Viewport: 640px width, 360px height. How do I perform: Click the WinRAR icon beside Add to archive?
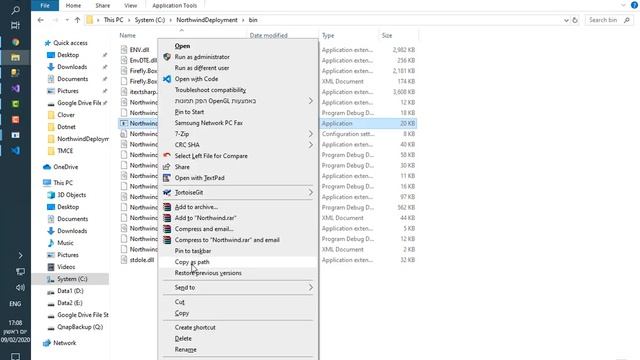pyautogui.click(x=167, y=207)
